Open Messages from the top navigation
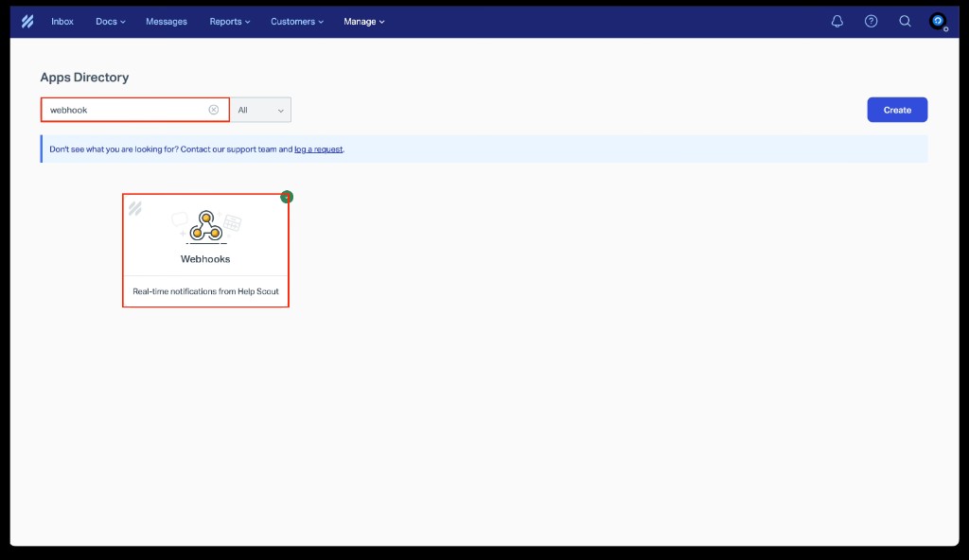The height and width of the screenshot is (560, 969). [167, 22]
